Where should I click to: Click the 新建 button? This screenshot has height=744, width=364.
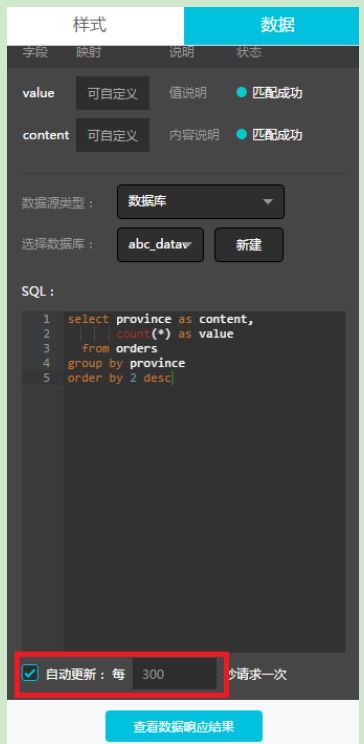pyautogui.click(x=249, y=245)
